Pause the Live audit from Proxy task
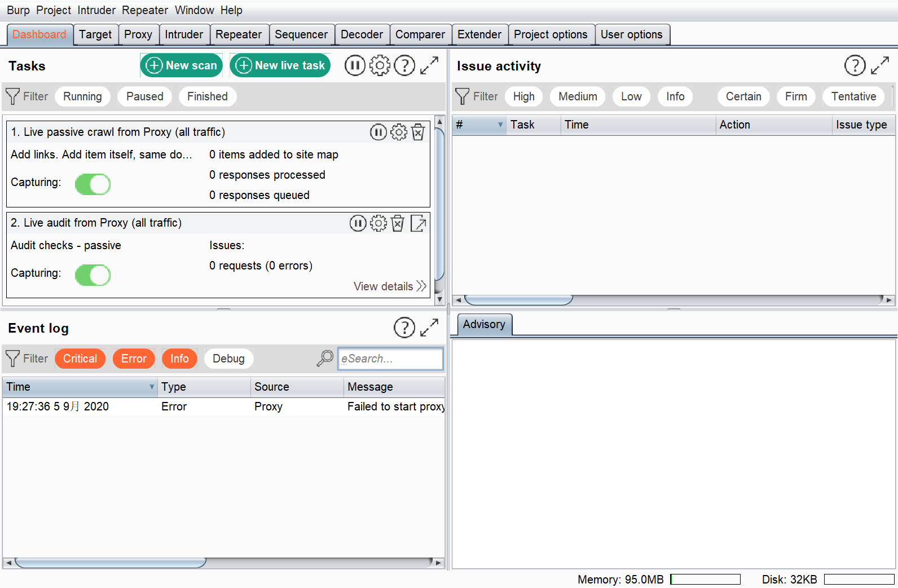Screen dimensions: 898x588 coord(358,224)
